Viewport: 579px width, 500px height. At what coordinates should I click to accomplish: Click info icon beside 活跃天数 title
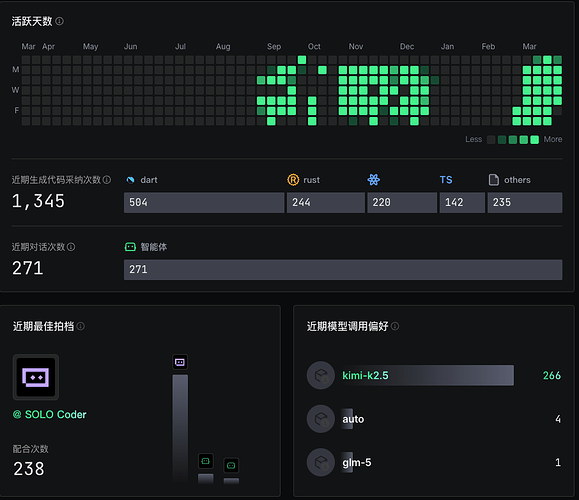pos(59,21)
